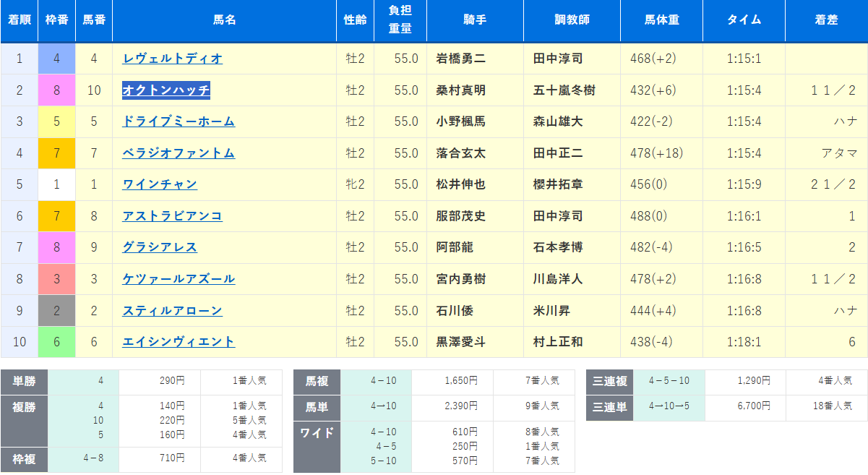The image size is (868, 475).
Task: Click the highlighted オクトンハッチ horse name
Action: click(166, 90)
